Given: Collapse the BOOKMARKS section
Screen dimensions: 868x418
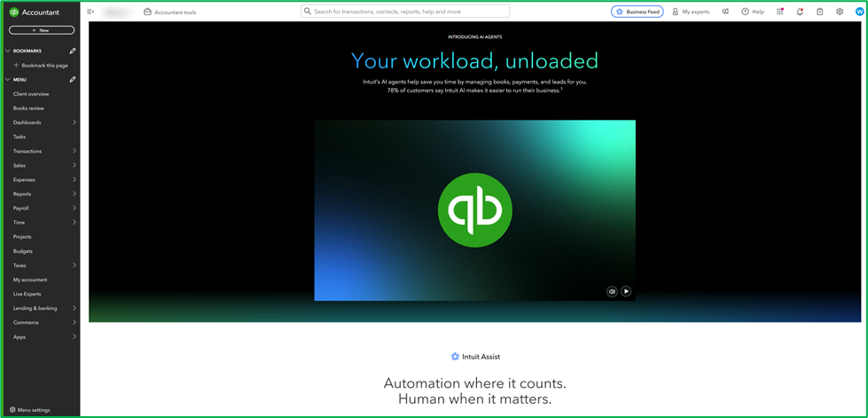Looking at the screenshot, I should [x=8, y=51].
